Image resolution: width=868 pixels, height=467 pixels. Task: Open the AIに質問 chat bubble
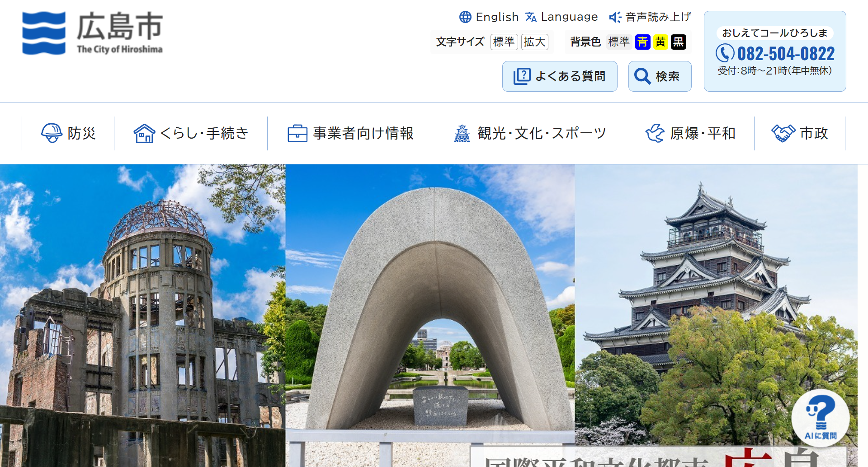[820, 418]
